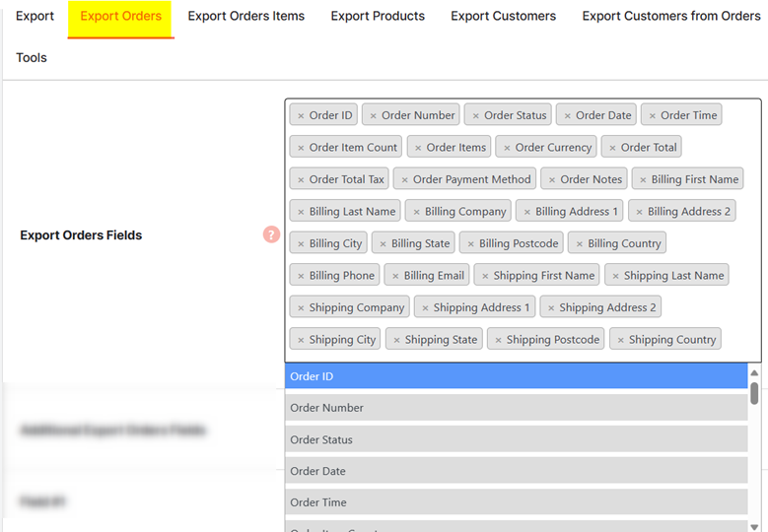Open the Export Customers tab
The image size is (768, 532).
tap(503, 16)
